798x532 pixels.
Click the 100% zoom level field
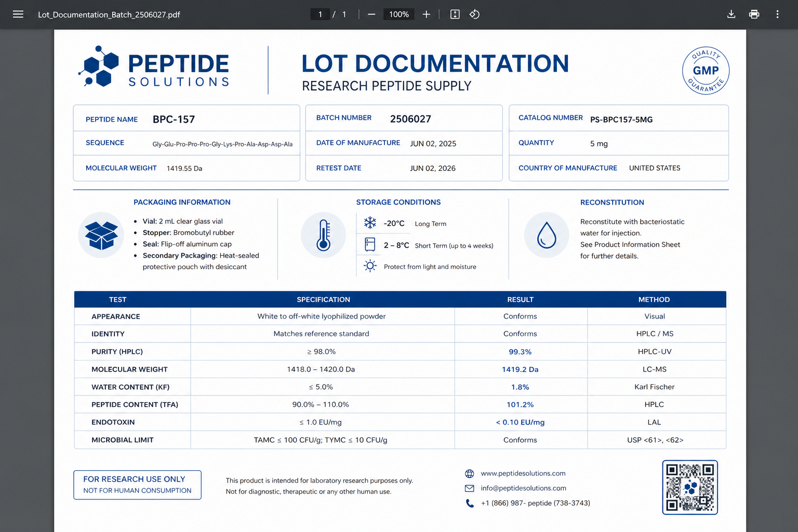pos(399,14)
